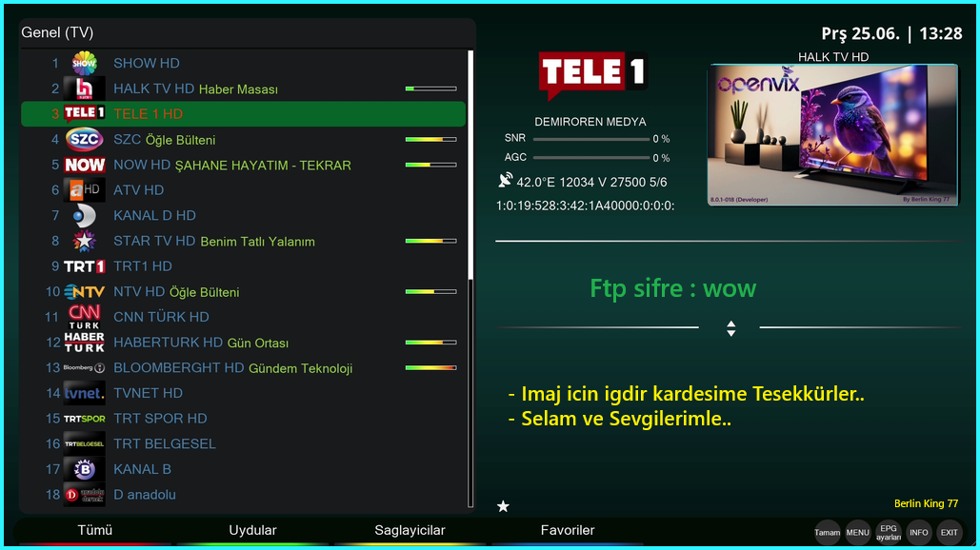Open the Saglayicilar tab
The width and height of the screenshot is (980, 550).
pos(410,530)
